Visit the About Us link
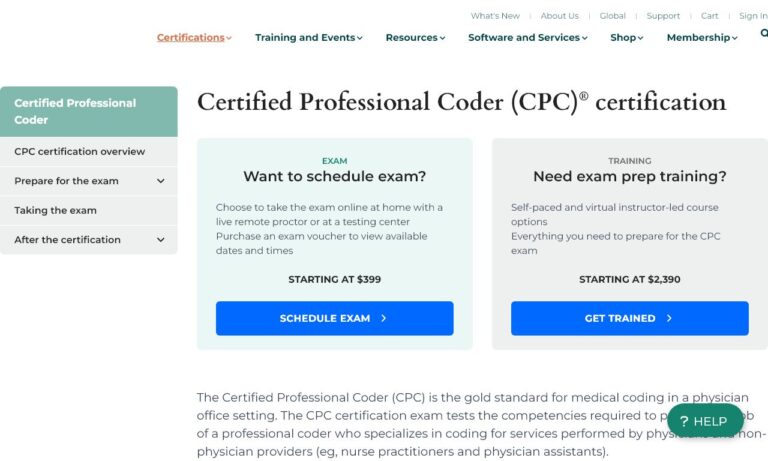 pyautogui.click(x=559, y=16)
